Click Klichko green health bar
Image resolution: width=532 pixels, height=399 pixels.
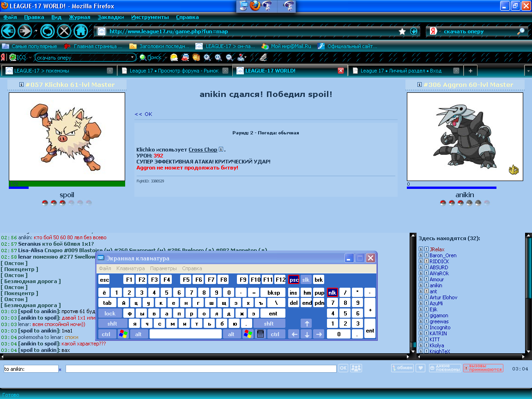pyautogui.click(x=67, y=184)
